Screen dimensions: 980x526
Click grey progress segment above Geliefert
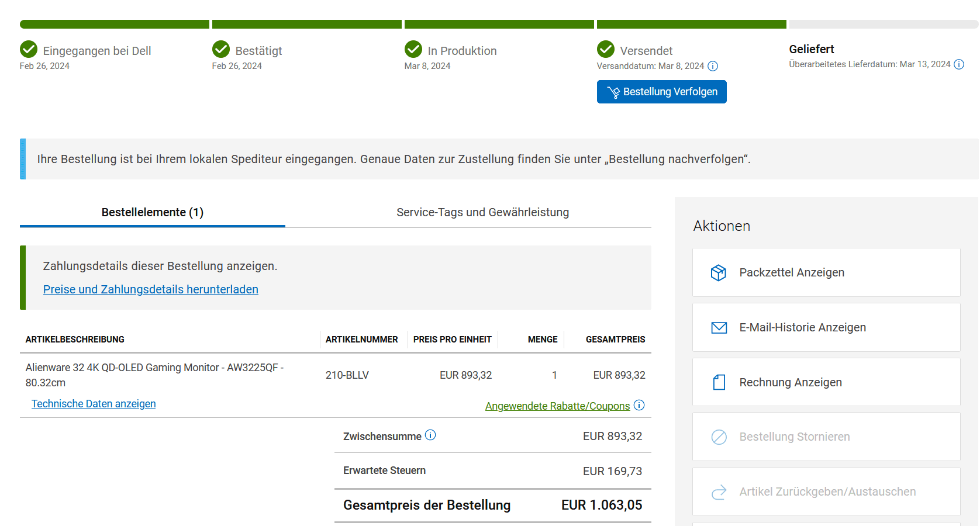tap(884, 25)
